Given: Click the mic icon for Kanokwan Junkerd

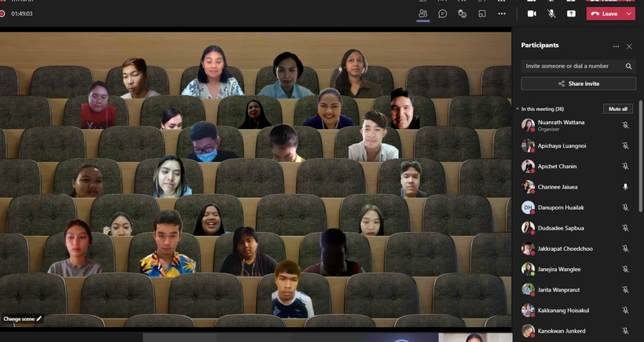Looking at the screenshot, I should coord(625,330).
